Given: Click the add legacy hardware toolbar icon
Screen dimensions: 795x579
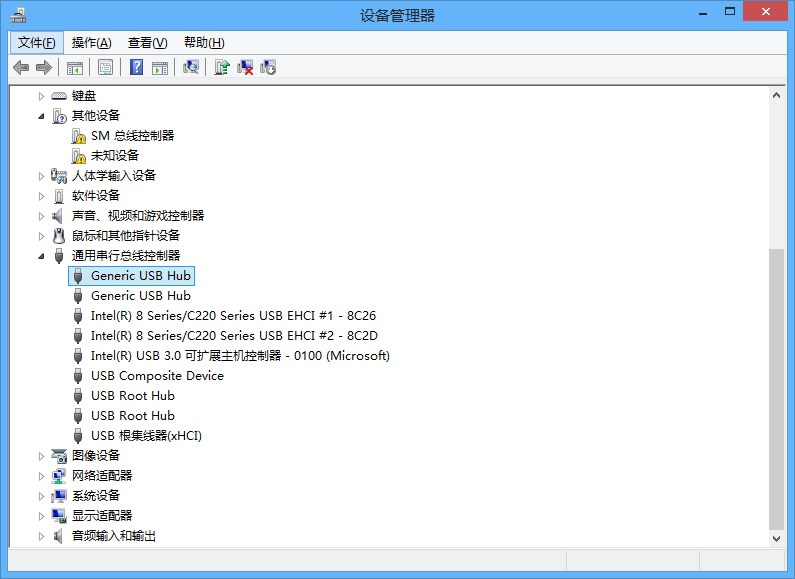Looking at the screenshot, I should click(268, 67).
